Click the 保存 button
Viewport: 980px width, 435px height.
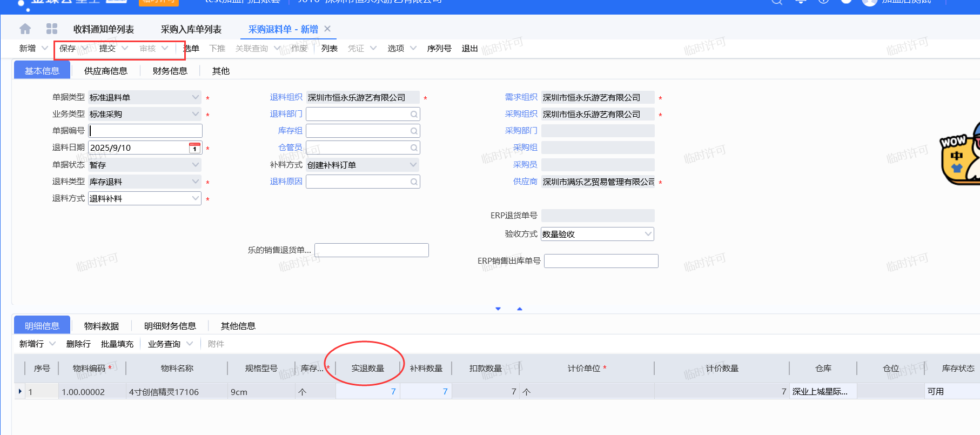tap(68, 49)
